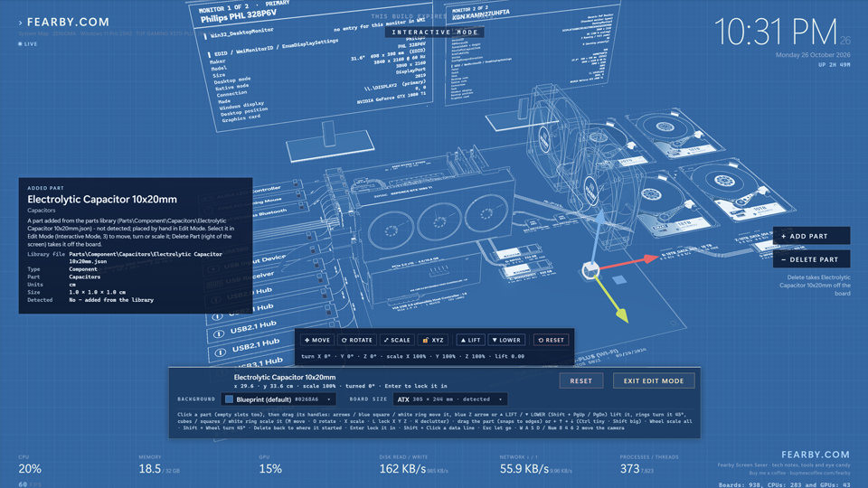Toggle the XYZ axis lock
The width and height of the screenshot is (868, 488).
coord(433,341)
